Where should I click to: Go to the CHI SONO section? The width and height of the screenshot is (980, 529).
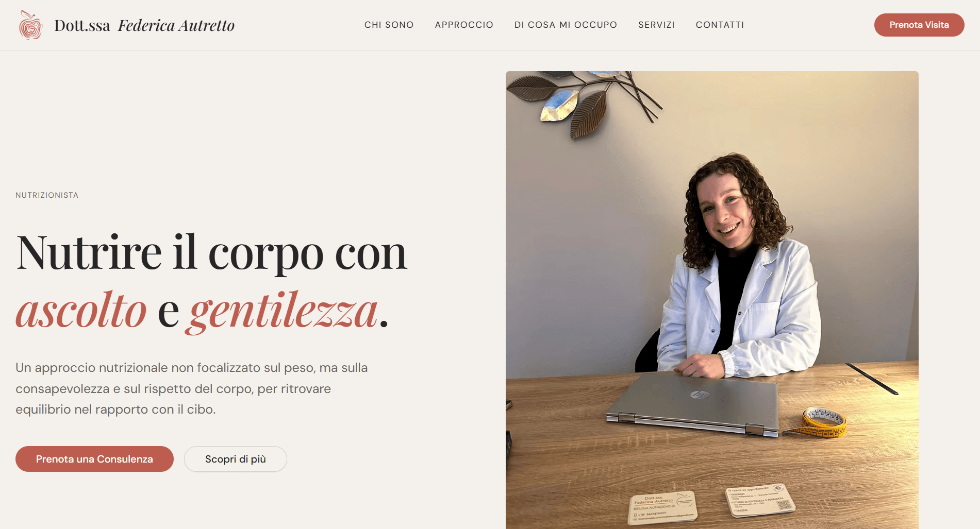pyautogui.click(x=389, y=25)
